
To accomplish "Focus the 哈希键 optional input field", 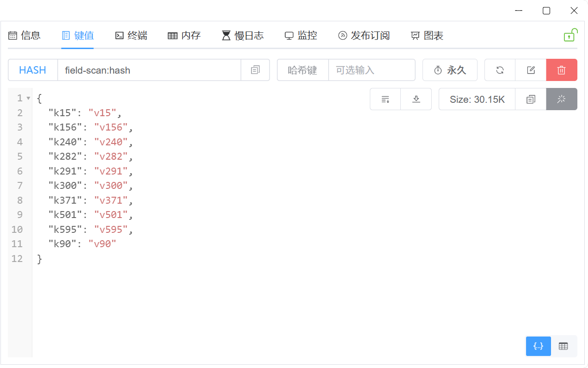I will point(372,70).
